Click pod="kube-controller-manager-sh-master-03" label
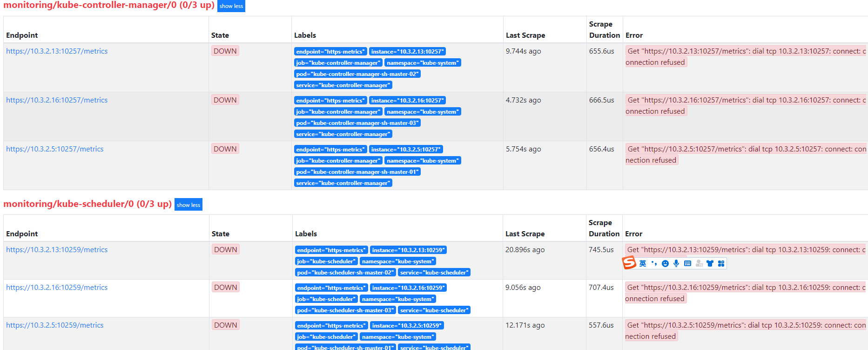 (x=357, y=123)
